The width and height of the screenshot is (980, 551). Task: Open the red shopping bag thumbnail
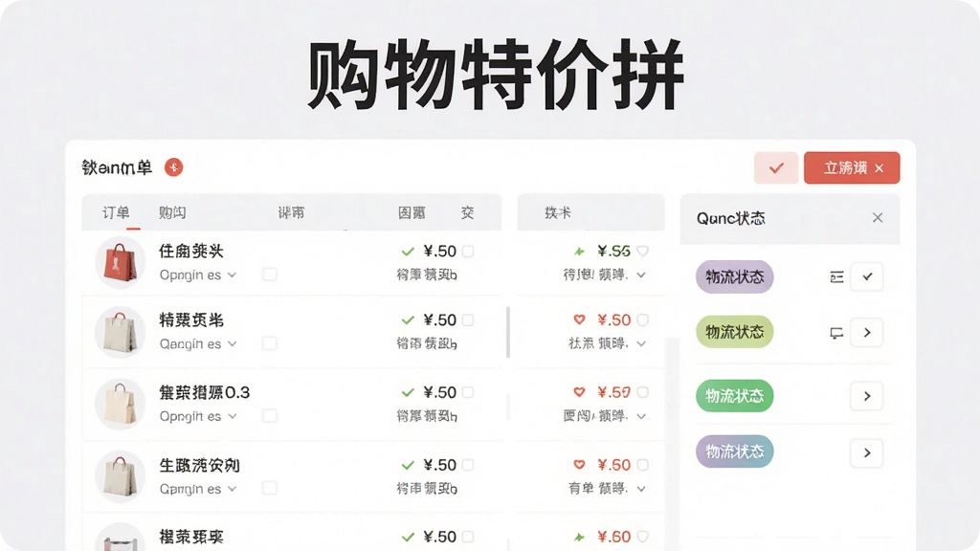point(120,262)
